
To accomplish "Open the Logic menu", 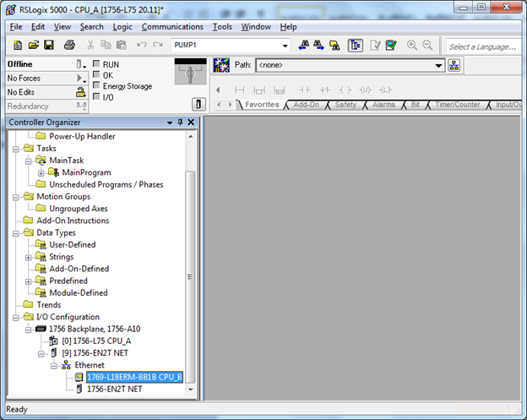I will click(122, 27).
